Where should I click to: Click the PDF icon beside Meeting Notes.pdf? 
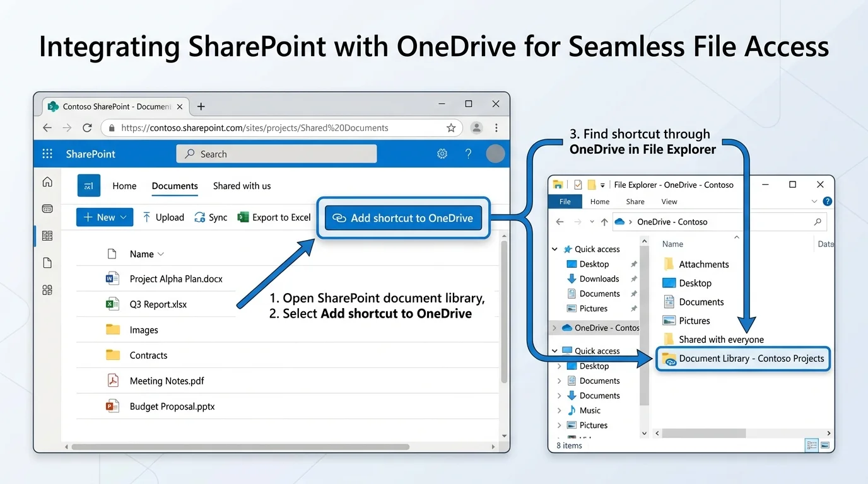click(112, 381)
